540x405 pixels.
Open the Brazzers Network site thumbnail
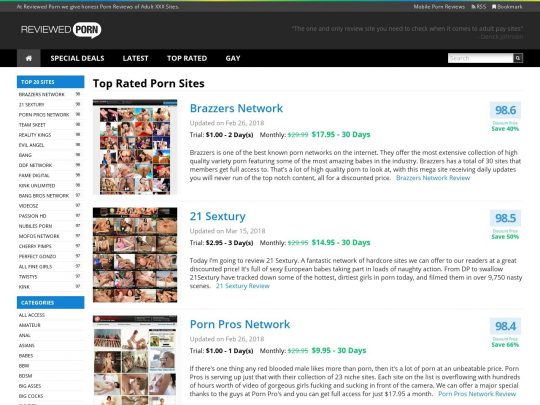pos(135,147)
